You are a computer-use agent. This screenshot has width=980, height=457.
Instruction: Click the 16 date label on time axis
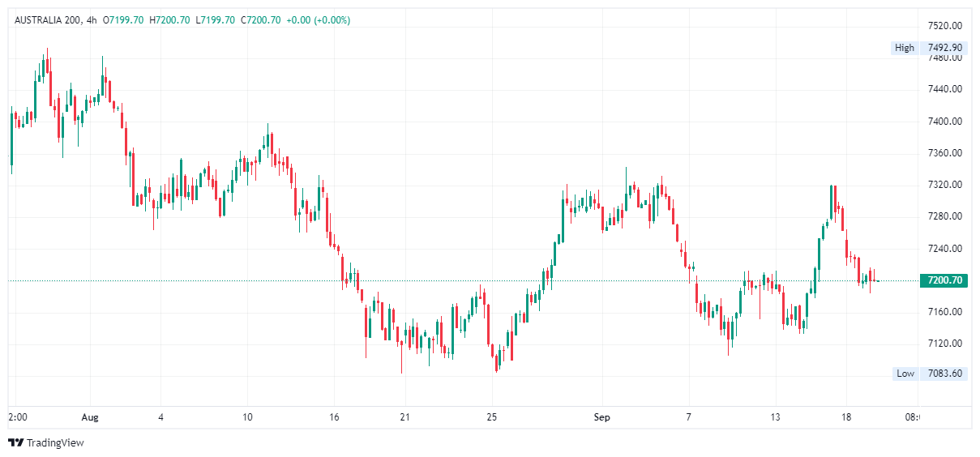(334, 417)
